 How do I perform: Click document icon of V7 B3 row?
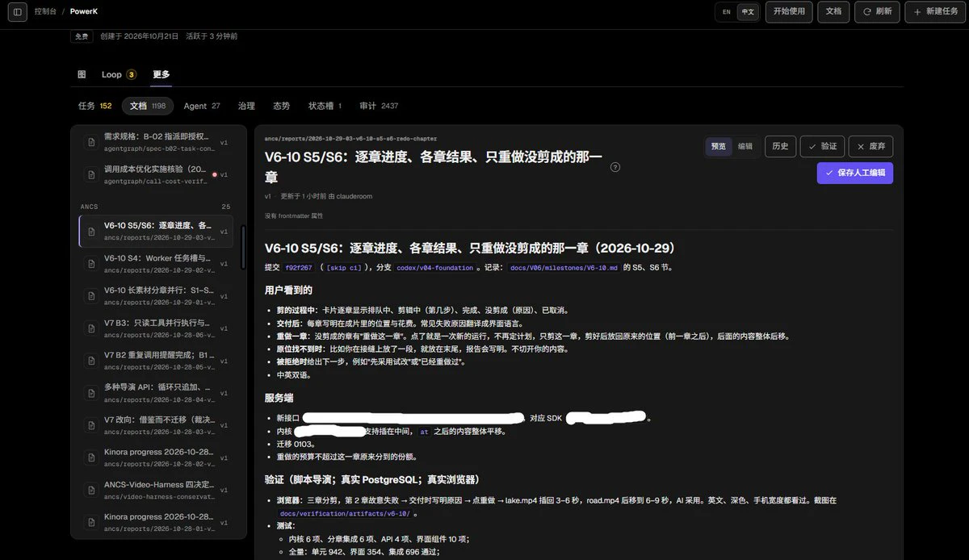(91, 328)
